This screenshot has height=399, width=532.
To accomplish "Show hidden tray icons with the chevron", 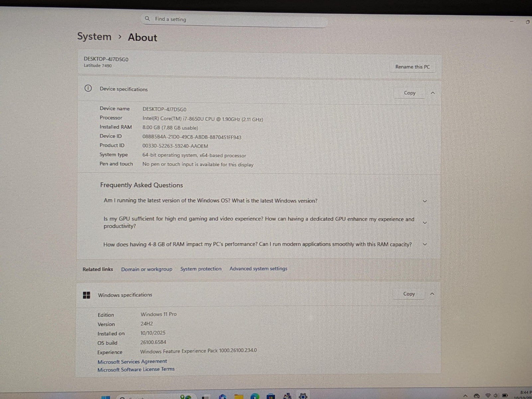I will 465,396.
